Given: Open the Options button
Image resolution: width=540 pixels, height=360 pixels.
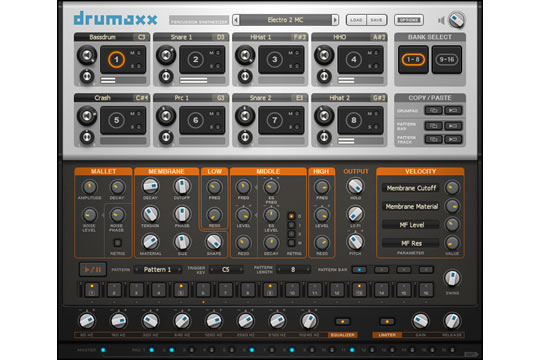Looking at the screenshot, I should tap(409, 20).
